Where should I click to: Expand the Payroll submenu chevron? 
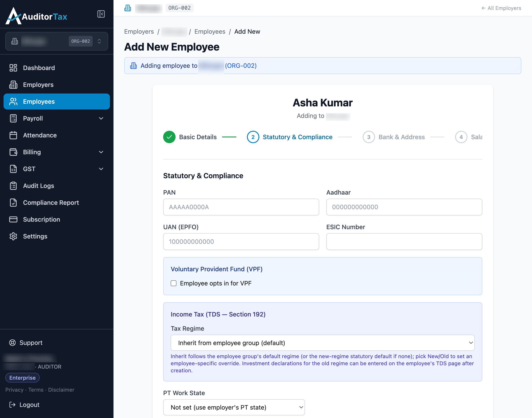tap(101, 118)
